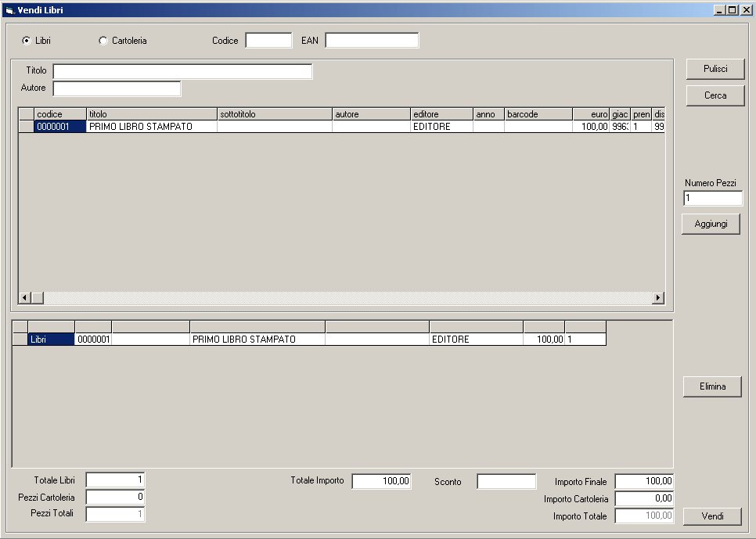
Task: Select the Libri row in cart grid
Action: point(50,340)
